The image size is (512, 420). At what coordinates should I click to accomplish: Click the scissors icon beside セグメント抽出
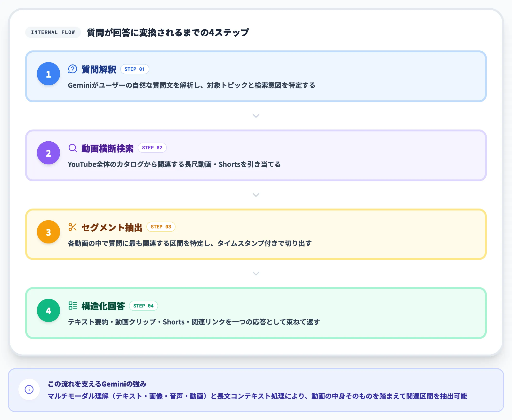[x=73, y=227]
